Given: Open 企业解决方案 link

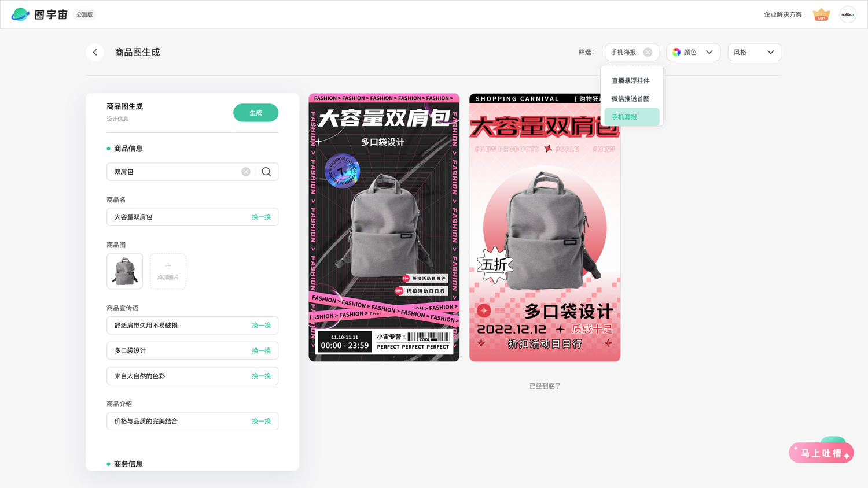Looking at the screenshot, I should pos(782,14).
